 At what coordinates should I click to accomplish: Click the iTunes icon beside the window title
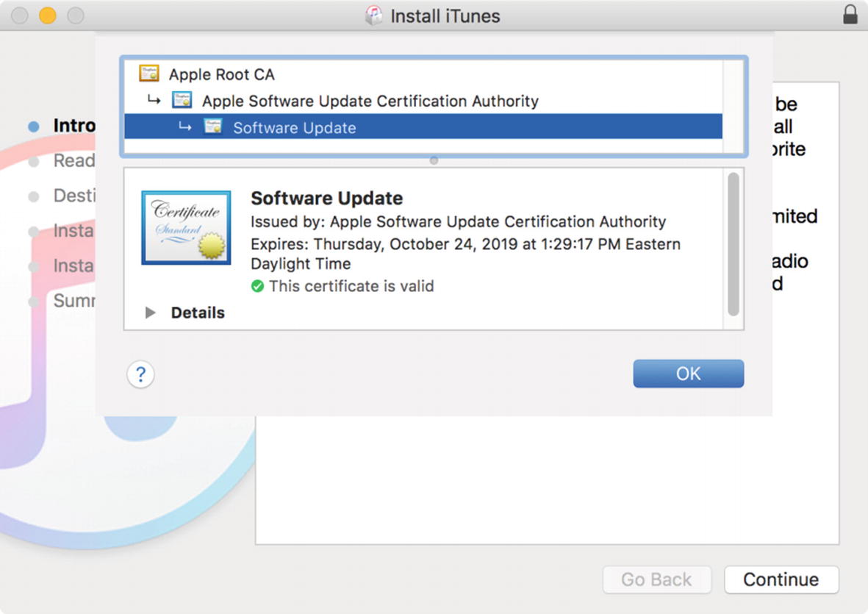coord(374,15)
